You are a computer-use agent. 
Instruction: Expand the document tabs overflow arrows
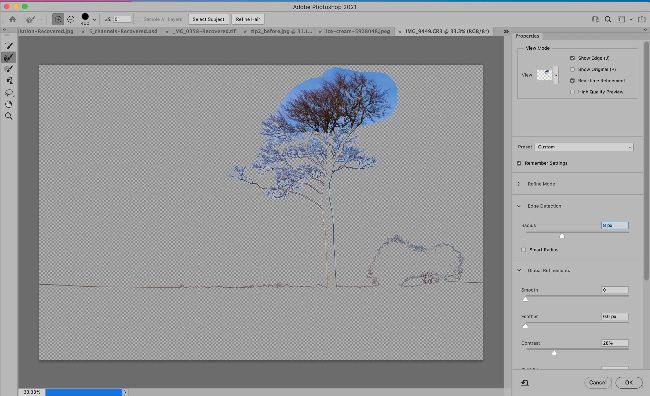coord(506,31)
